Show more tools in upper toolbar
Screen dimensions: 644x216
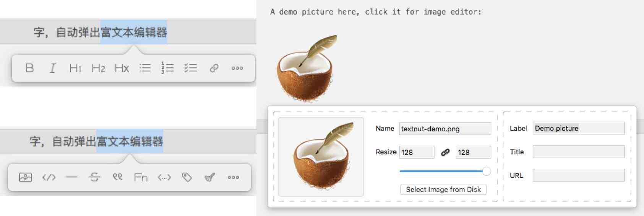[x=237, y=68]
